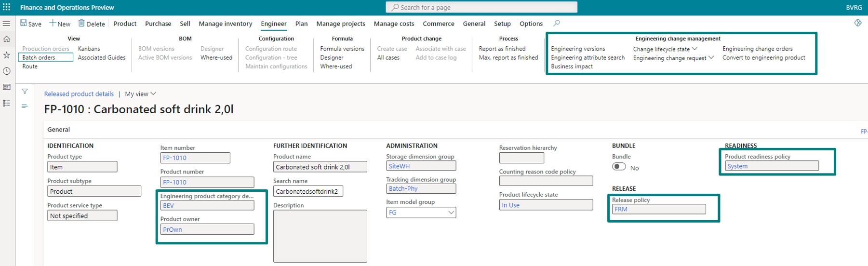Click Kanbans in View group
The width and height of the screenshot is (868, 266).
click(x=89, y=49)
